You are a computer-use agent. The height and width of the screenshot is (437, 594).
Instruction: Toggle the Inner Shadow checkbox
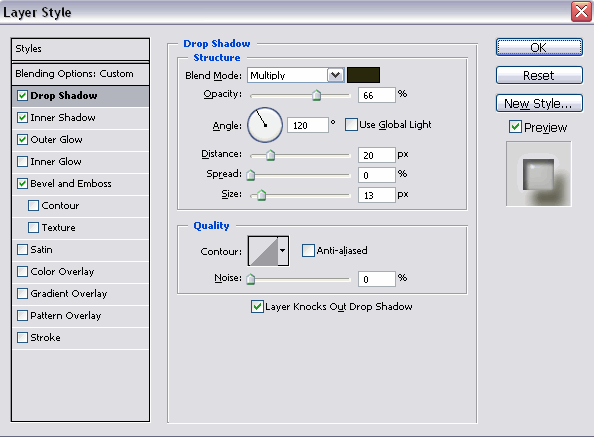click(22, 117)
